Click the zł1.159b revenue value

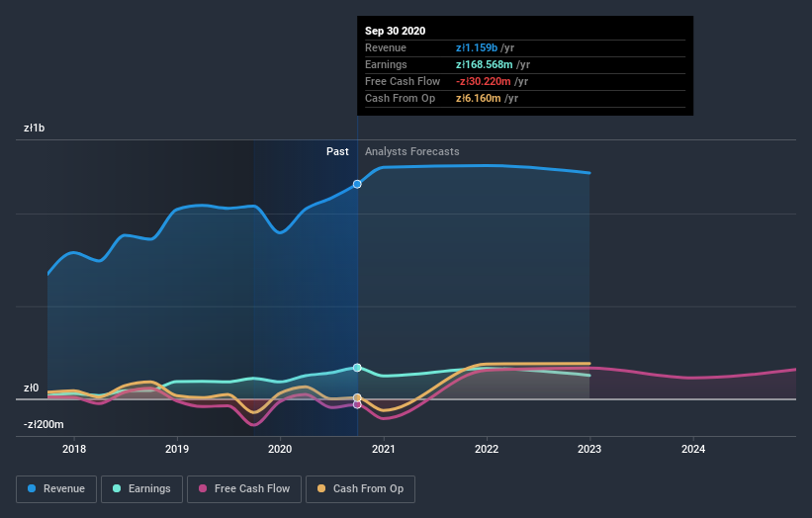coord(477,47)
